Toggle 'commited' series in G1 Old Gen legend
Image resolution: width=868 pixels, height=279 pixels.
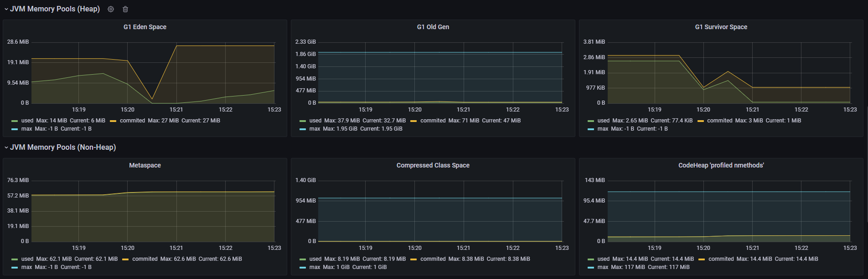433,121
